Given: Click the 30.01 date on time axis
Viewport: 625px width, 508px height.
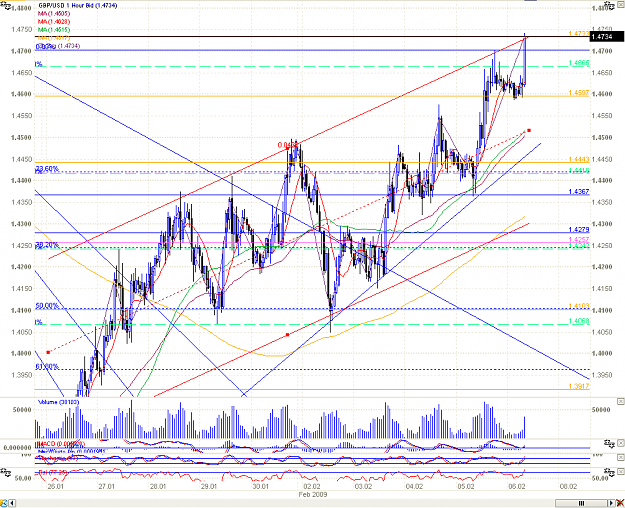Looking at the screenshot, I should tap(260, 486).
